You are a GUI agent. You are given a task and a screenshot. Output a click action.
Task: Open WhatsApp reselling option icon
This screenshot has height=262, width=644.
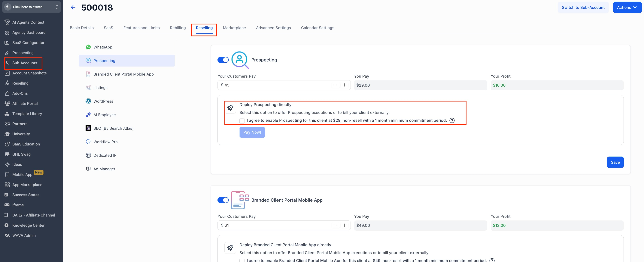(x=88, y=47)
